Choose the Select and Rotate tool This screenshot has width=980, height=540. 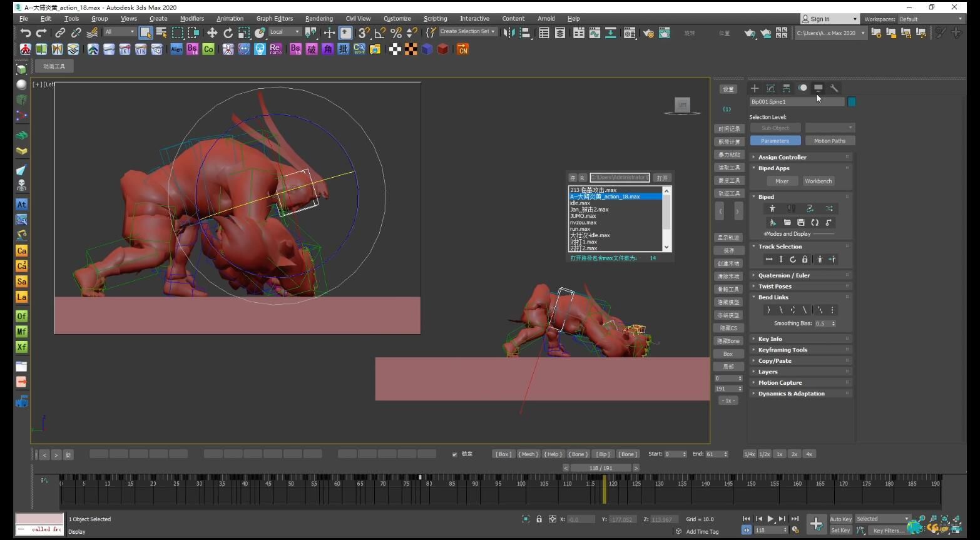[228, 33]
